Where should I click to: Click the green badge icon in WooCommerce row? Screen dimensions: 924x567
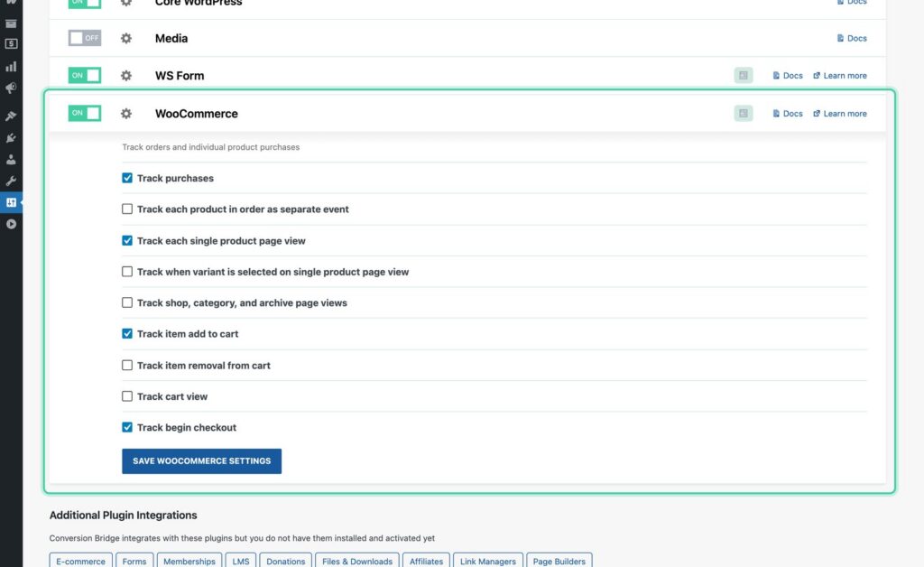[744, 113]
